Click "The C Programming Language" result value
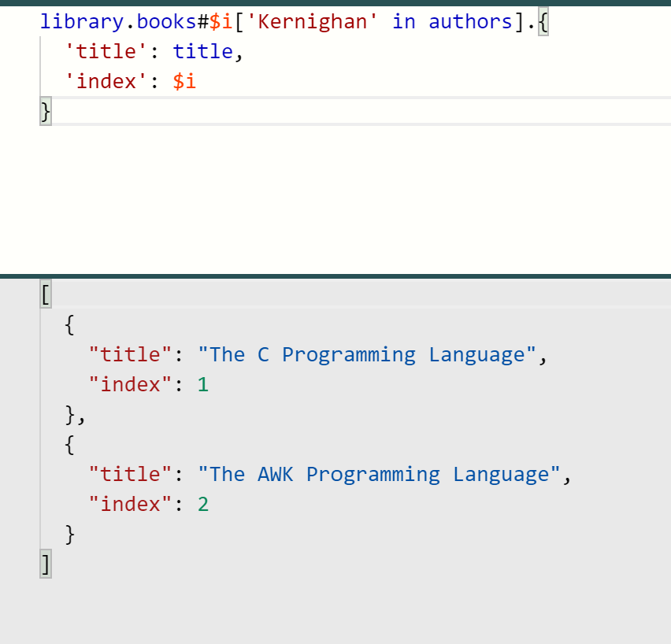This screenshot has height=644, width=671. (367, 354)
